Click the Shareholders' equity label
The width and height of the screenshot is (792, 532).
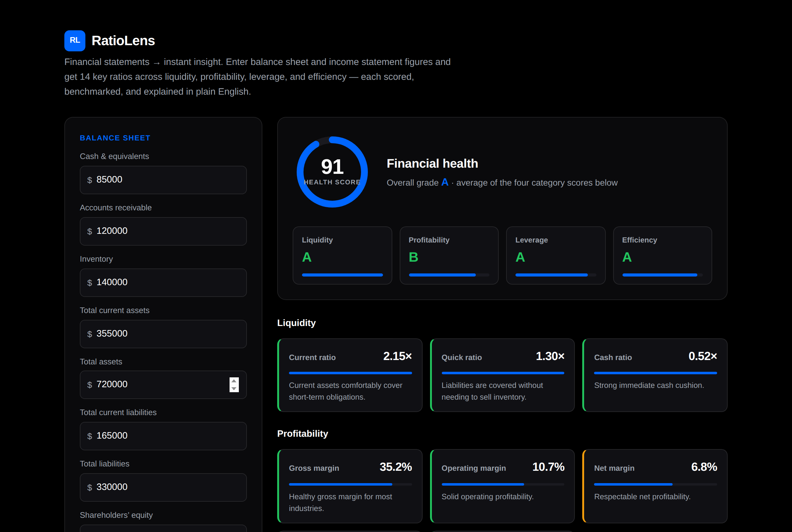(x=116, y=515)
